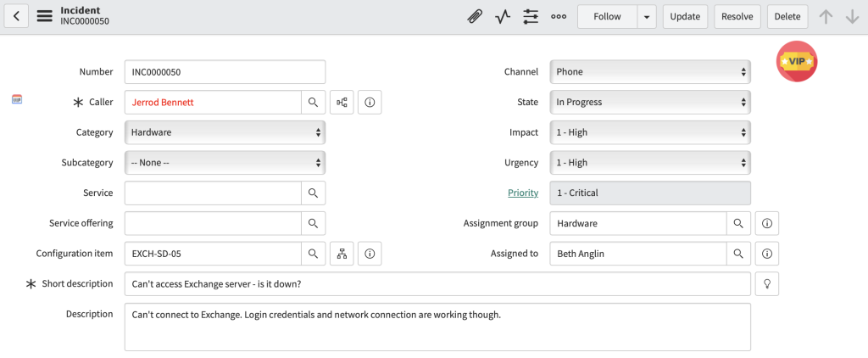Expand the Follow button arrow menu
Viewport: 868px width, 358px height.
coord(647,17)
